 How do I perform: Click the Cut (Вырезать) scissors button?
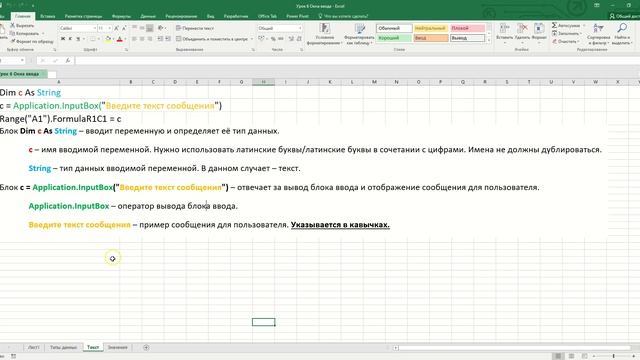point(22,25)
